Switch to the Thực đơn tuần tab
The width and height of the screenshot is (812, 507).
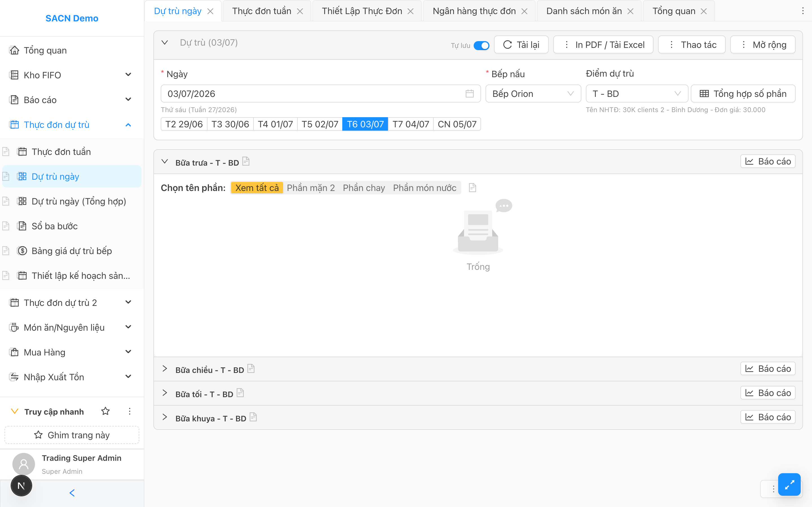coord(262,11)
